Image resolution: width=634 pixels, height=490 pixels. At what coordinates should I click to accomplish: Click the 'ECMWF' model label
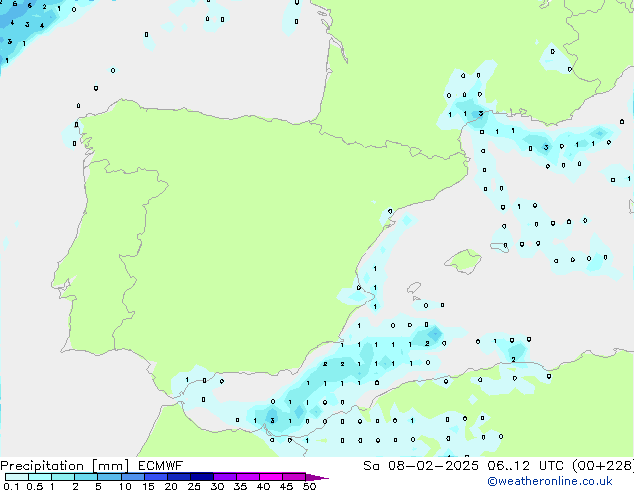[x=161, y=466]
